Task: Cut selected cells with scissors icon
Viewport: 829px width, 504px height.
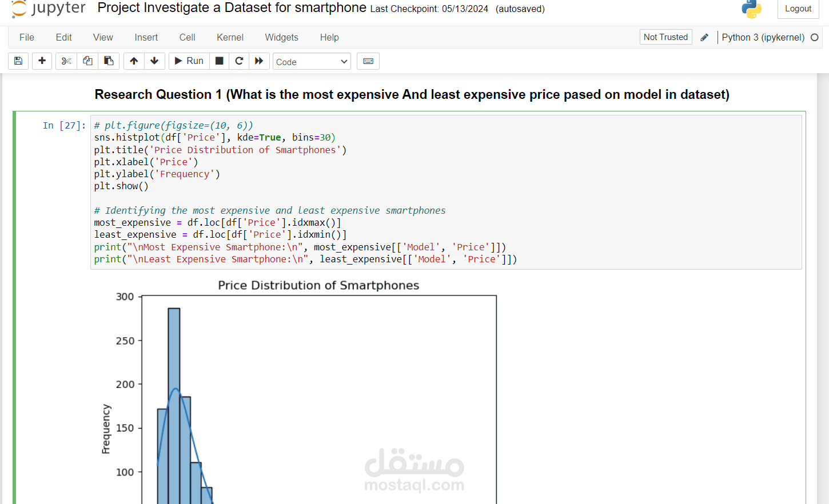Action: (66, 61)
